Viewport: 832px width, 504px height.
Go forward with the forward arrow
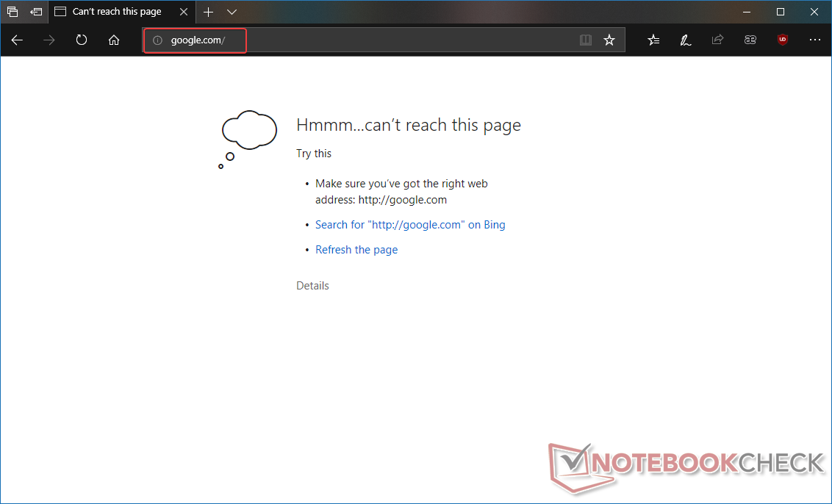point(49,40)
